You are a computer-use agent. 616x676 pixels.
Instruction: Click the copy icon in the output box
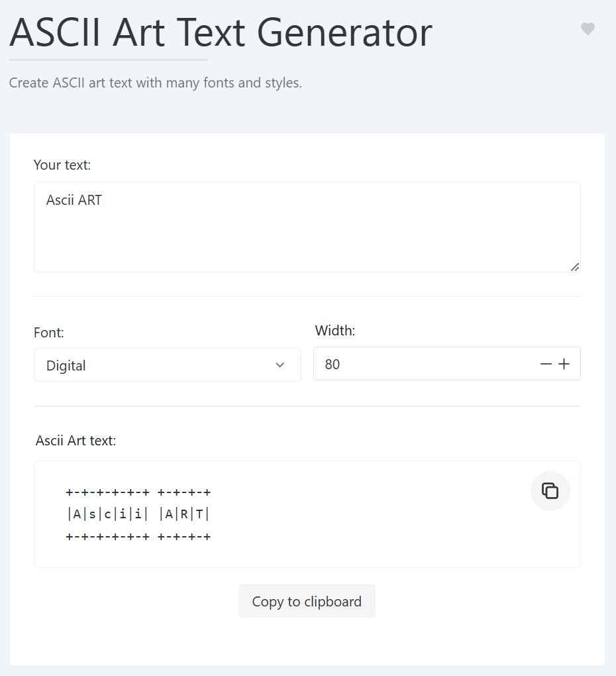pos(550,491)
